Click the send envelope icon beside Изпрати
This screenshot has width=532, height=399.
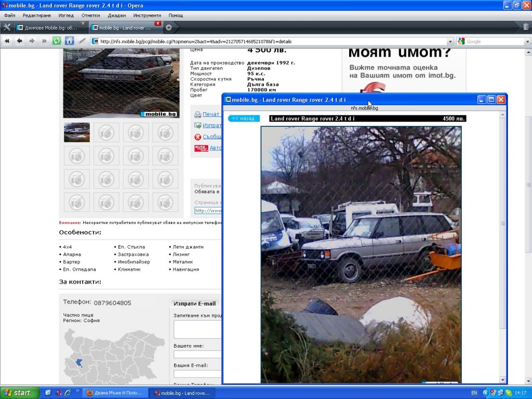click(197, 126)
